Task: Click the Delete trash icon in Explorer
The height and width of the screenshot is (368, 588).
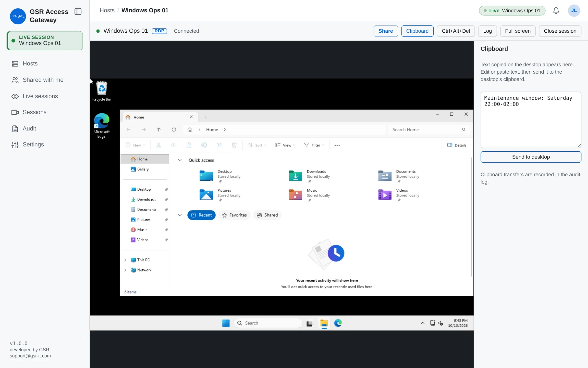Action: pyautogui.click(x=234, y=145)
